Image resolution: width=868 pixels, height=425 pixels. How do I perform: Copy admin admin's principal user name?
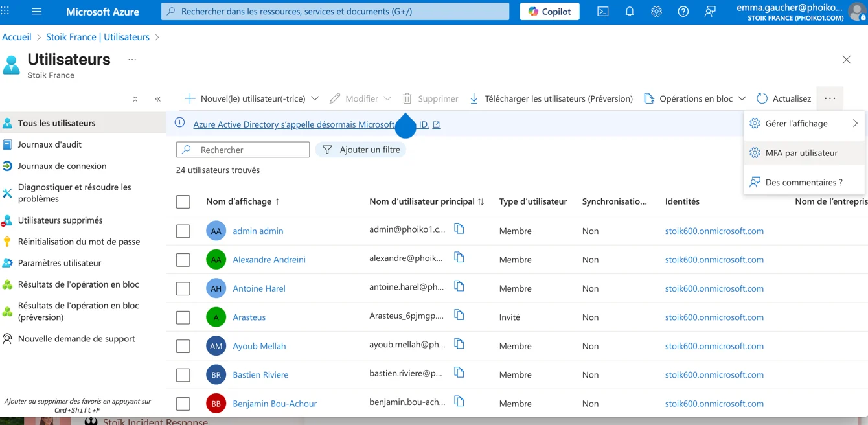tap(459, 229)
